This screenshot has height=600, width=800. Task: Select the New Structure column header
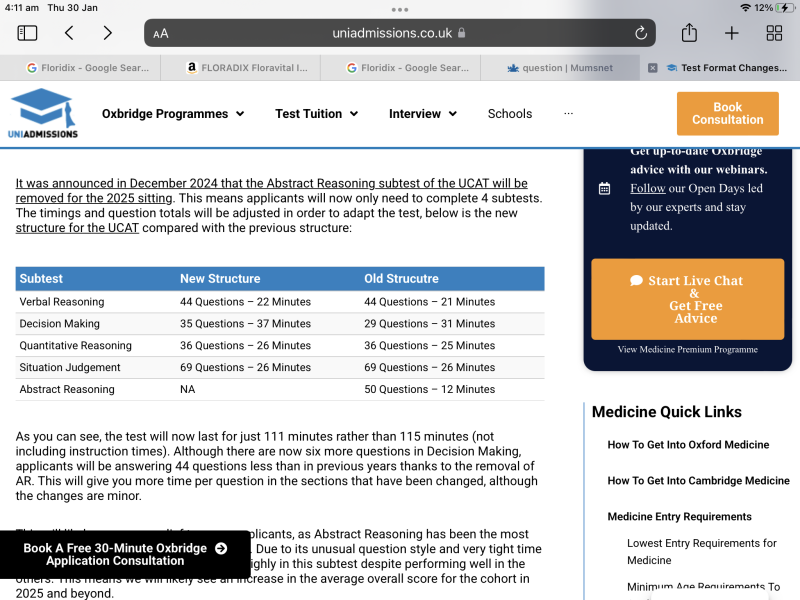coord(220,279)
